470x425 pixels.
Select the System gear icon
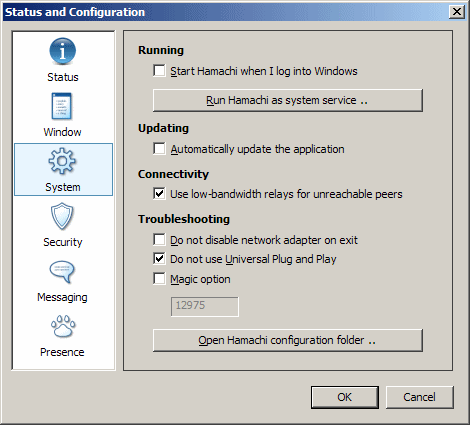tap(62, 161)
